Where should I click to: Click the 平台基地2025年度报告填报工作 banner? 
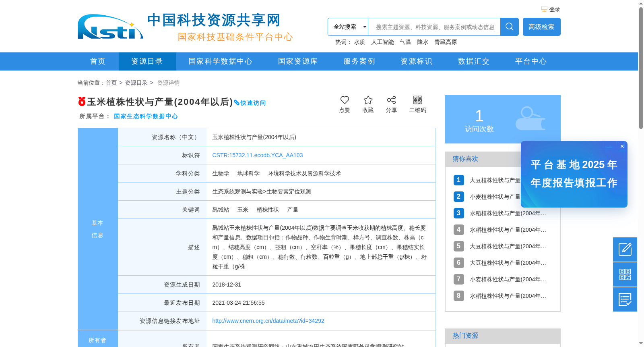pos(574,174)
